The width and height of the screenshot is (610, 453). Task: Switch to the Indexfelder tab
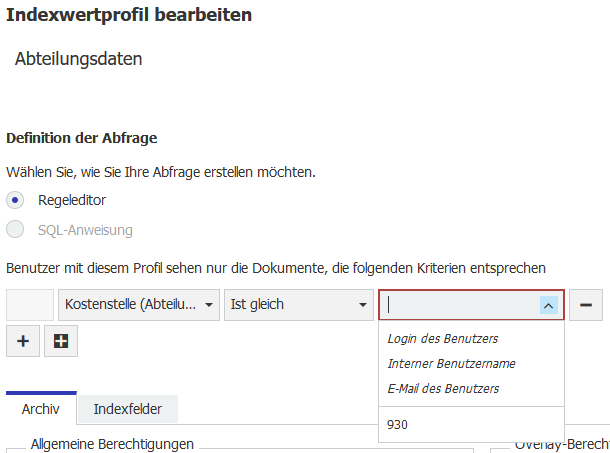pyautogui.click(x=127, y=408)
